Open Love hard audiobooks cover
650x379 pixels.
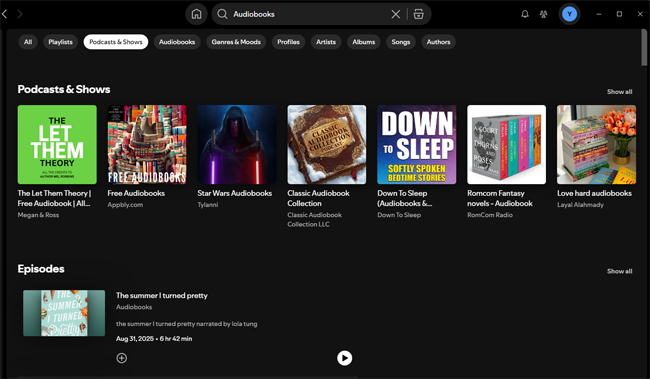tap(597, 144)
